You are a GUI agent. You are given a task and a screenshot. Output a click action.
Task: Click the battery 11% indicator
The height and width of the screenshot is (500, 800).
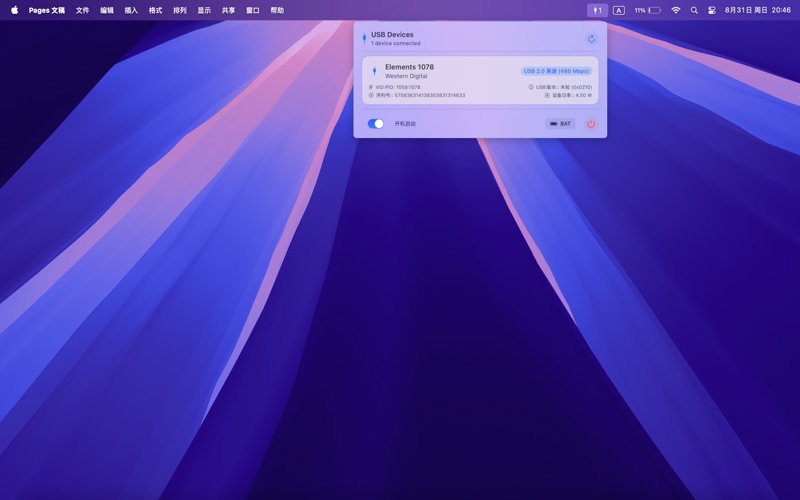tap(647, 10)
